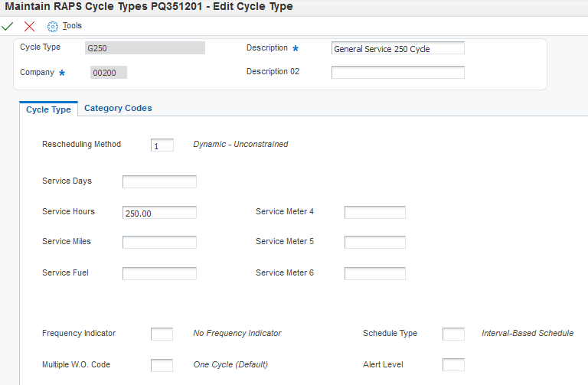The height and width of the screenshot is (385, 588).
Task: Click the Description 02 field
Action: point(397,72)
